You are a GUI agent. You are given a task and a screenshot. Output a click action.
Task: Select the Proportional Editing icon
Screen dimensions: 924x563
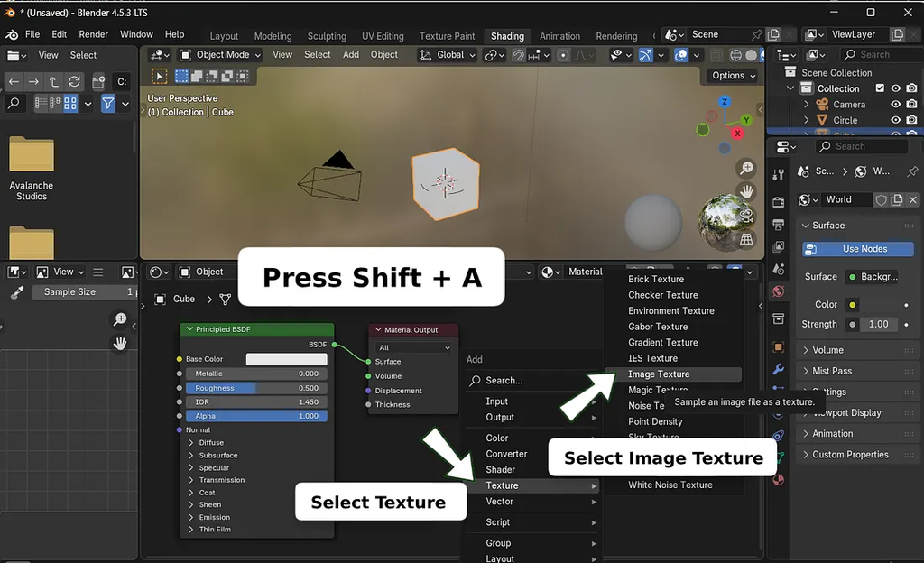(x=563, y=55)
